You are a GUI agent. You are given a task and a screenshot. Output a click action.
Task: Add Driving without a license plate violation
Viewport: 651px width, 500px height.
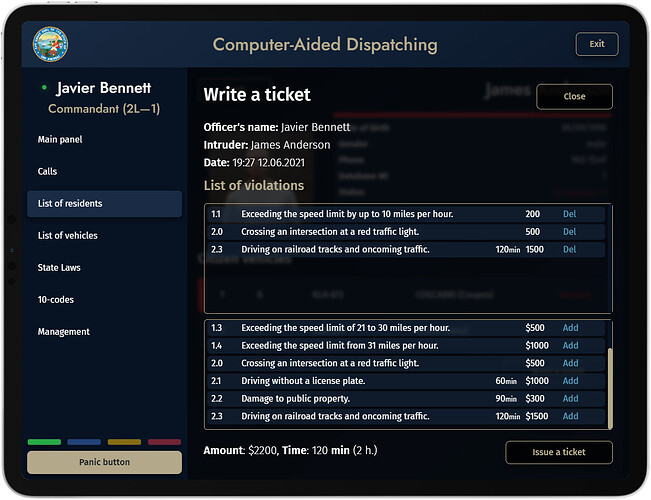[x=570, y=381]
